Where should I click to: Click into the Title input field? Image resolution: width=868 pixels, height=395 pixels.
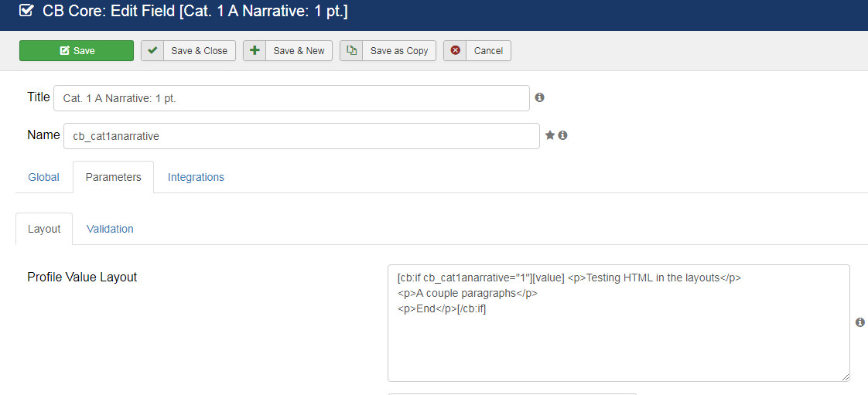tap(291, 98)
